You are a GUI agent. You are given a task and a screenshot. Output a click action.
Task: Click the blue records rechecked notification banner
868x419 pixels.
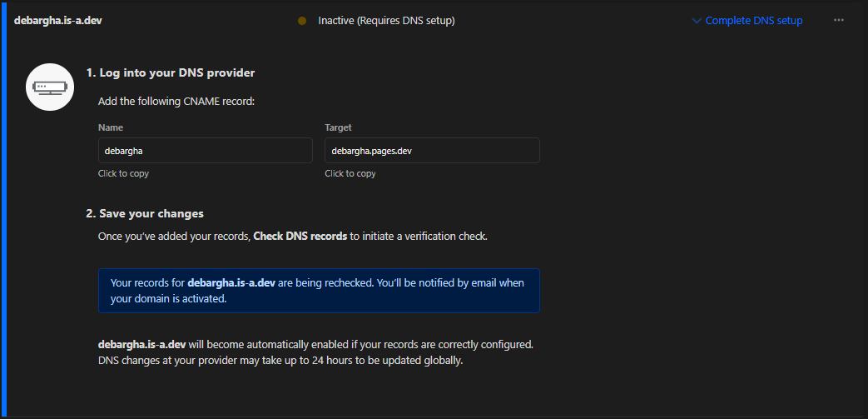pyautogui.click(x=319, y=291)
